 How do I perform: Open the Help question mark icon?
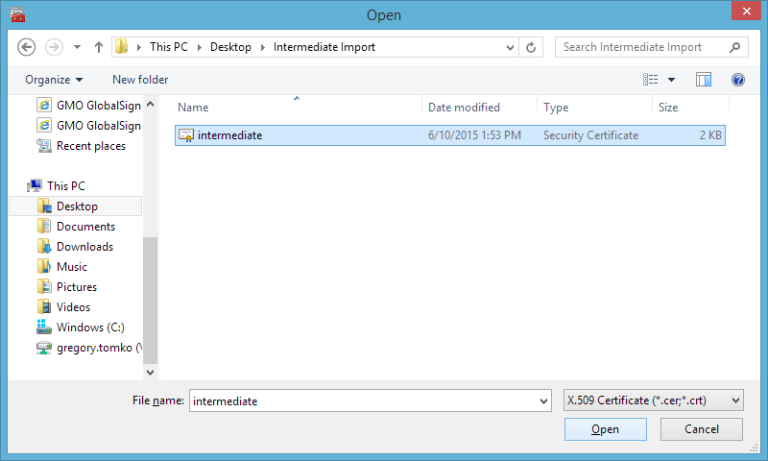738,79
